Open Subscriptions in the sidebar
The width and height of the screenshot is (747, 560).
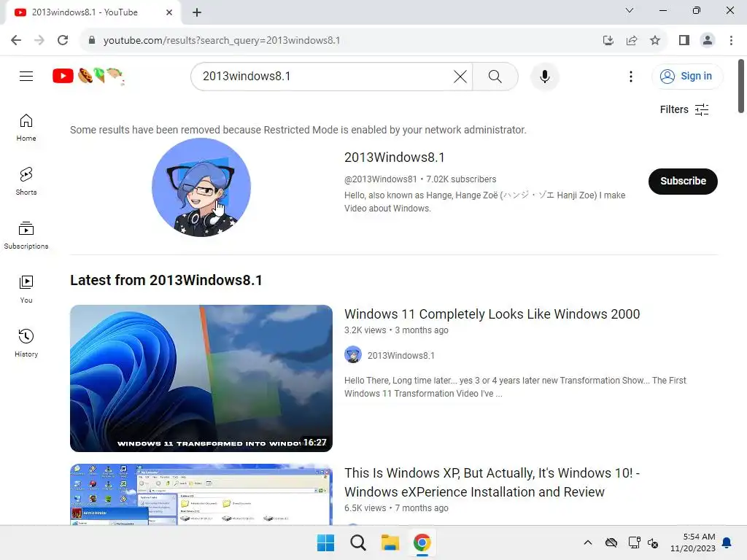coord(26,236)
